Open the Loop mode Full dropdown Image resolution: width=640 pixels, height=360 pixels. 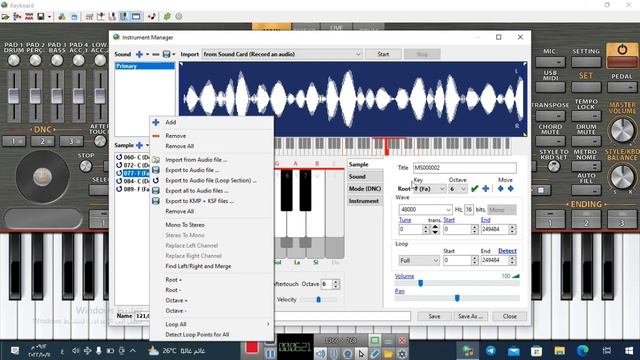pos(419,260)
